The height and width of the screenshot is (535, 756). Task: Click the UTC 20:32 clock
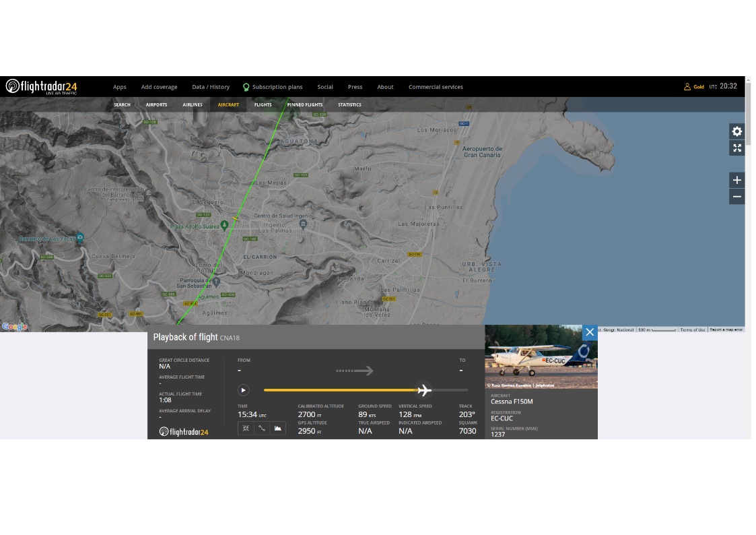723,86
